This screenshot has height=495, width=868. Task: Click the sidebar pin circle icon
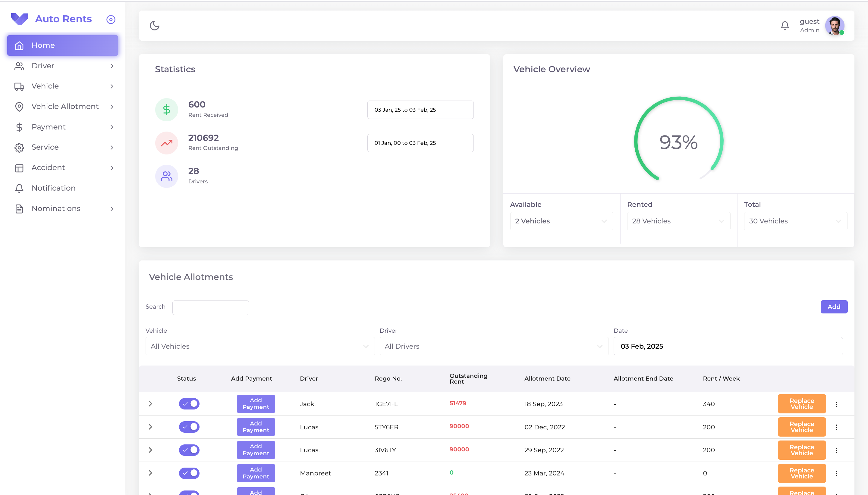[111, 19]
